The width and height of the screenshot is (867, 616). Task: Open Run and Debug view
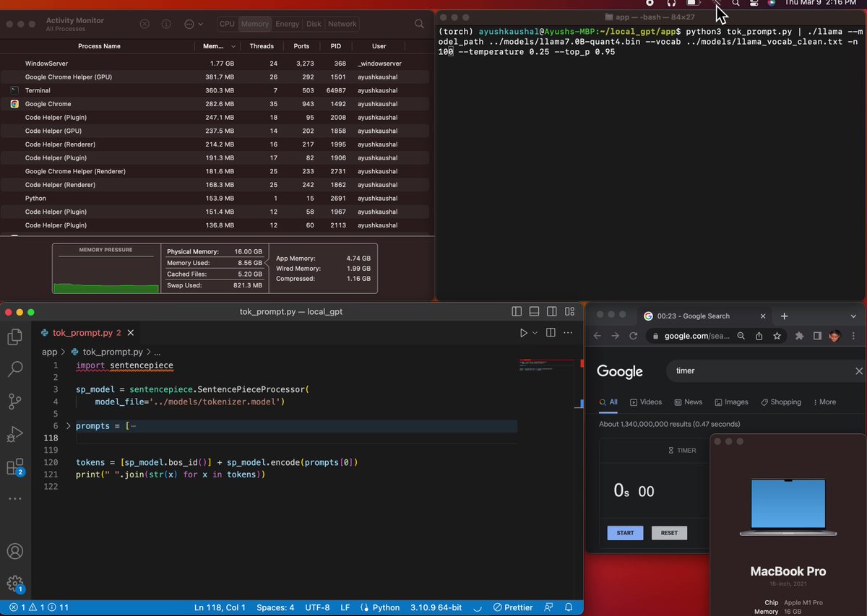tap(14, 434)
